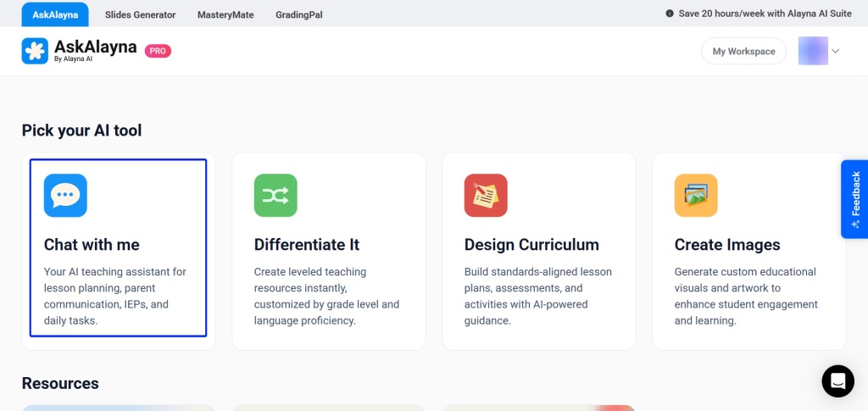Click the AskAlayna flower logo icon
Screen dimensions: 868x411
click(x=35, y=51)
